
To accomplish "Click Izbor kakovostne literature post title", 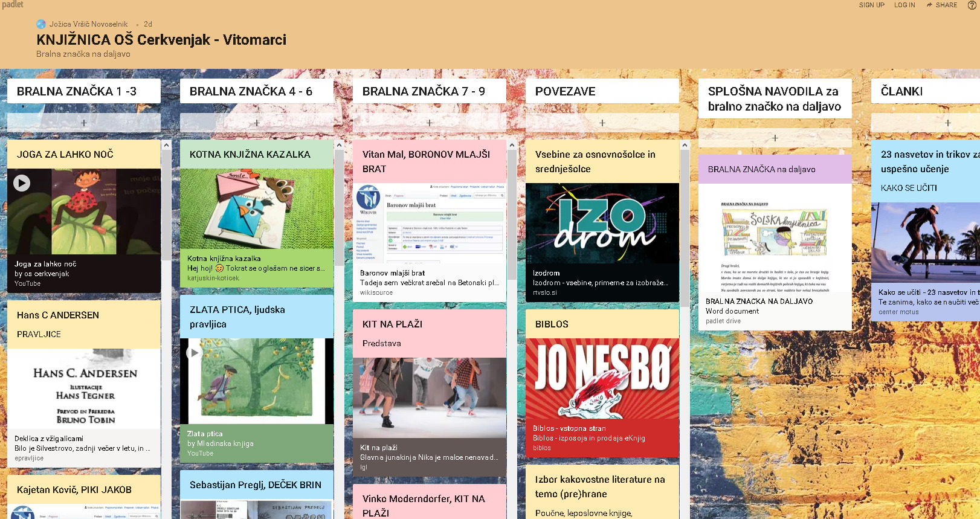I will [600, 486].
